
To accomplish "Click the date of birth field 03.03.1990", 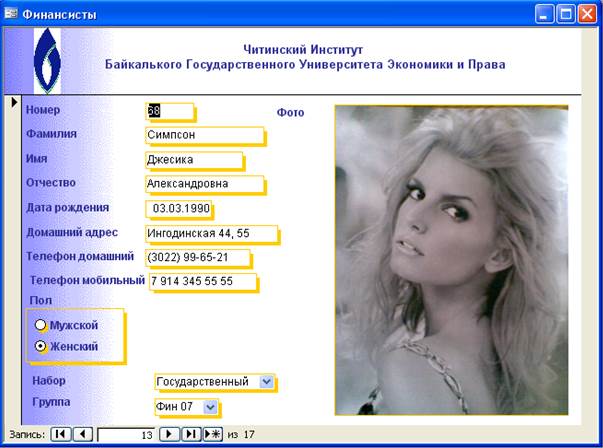I will (178, 208).
